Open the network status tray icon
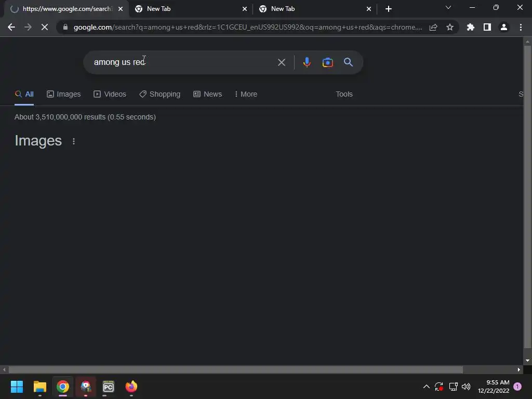 [x=453, y=387]
